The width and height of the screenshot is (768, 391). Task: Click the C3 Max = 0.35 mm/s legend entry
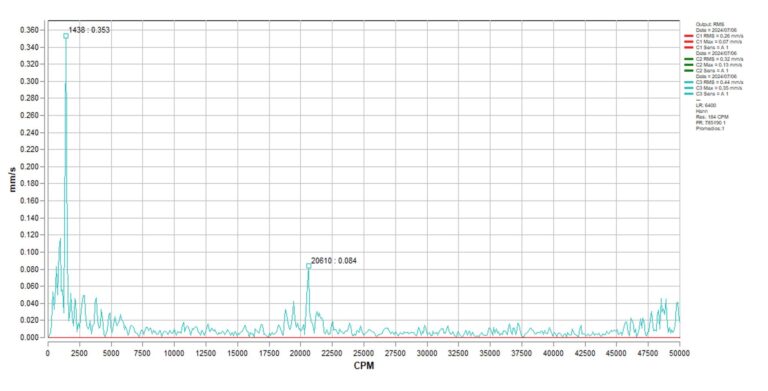pos(719,88)
